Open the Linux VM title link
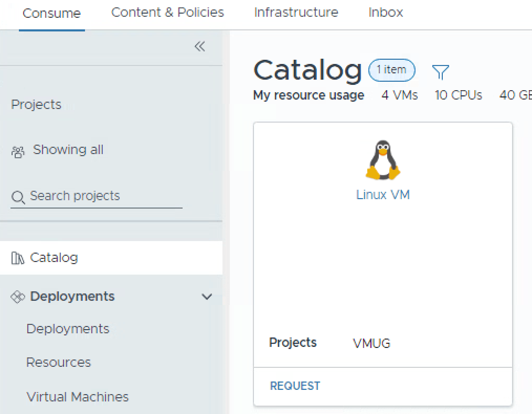Image resolution: width=532 pixels, height=414 pixels. [x=382, y=195]
